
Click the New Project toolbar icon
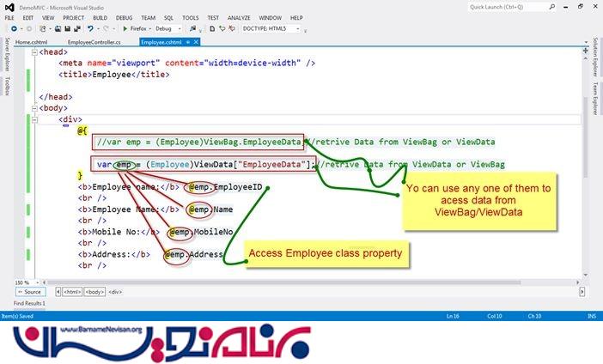pos(43,28)
